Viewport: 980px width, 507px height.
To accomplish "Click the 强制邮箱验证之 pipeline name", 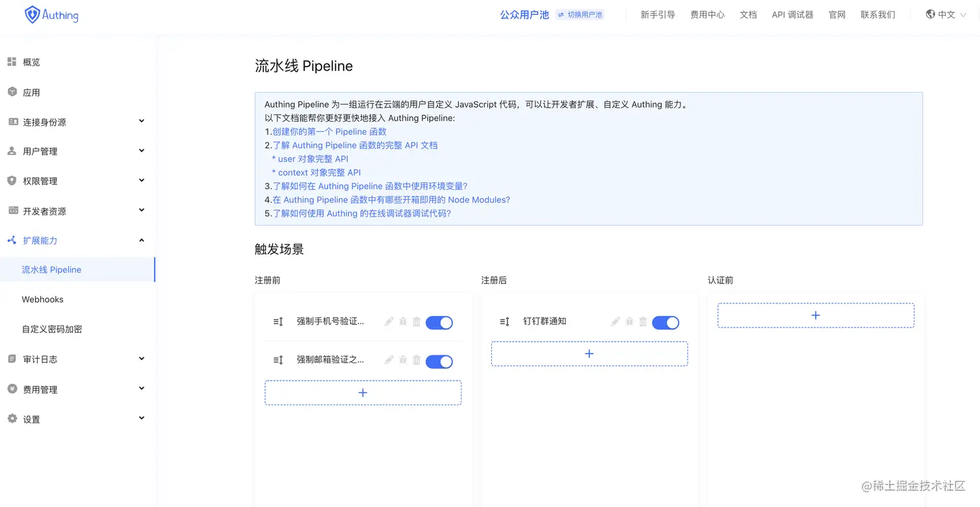I will click(331, 360).
